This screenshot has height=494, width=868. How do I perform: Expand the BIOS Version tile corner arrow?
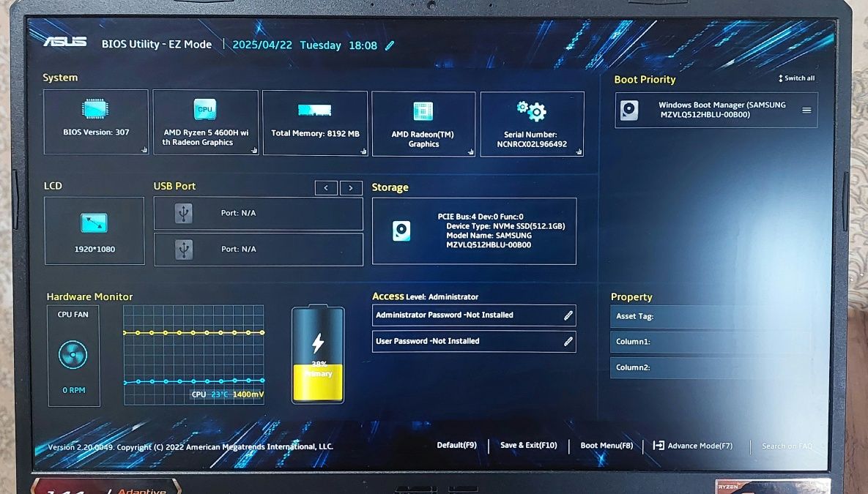pyautogui.click(x=144, y=150)
